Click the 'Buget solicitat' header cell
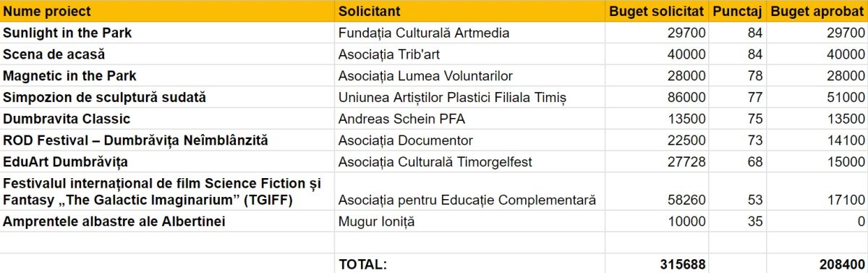The image size is (868, 273). pyautogui.click(x=656, y=12)
